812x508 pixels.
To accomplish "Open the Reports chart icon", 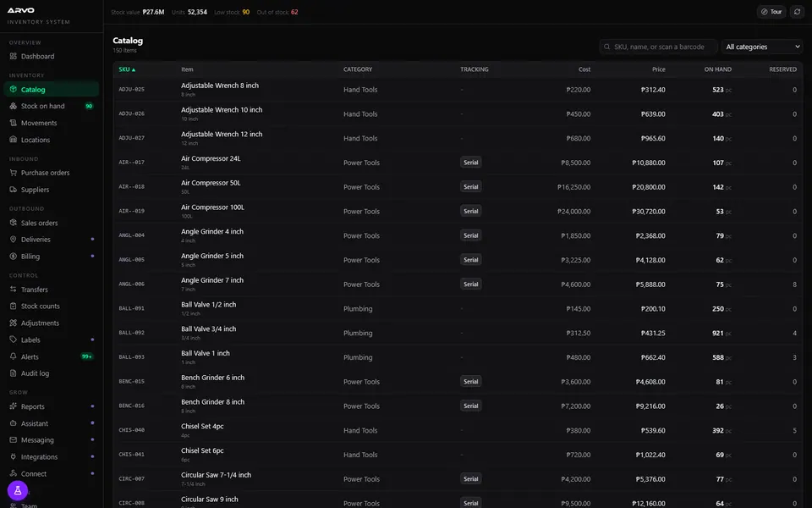I will point(14,406).
